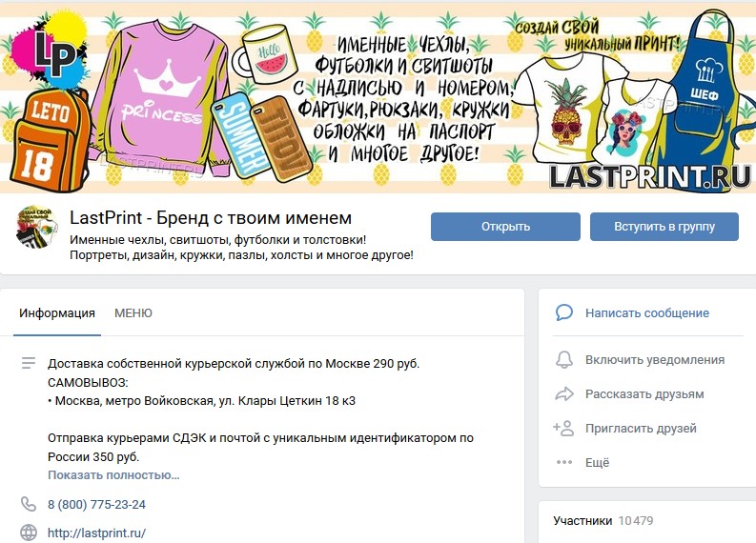Enable notifications with Включить уведомления
The height and width of the screenshot is (543, 756).
click(655, 360)
